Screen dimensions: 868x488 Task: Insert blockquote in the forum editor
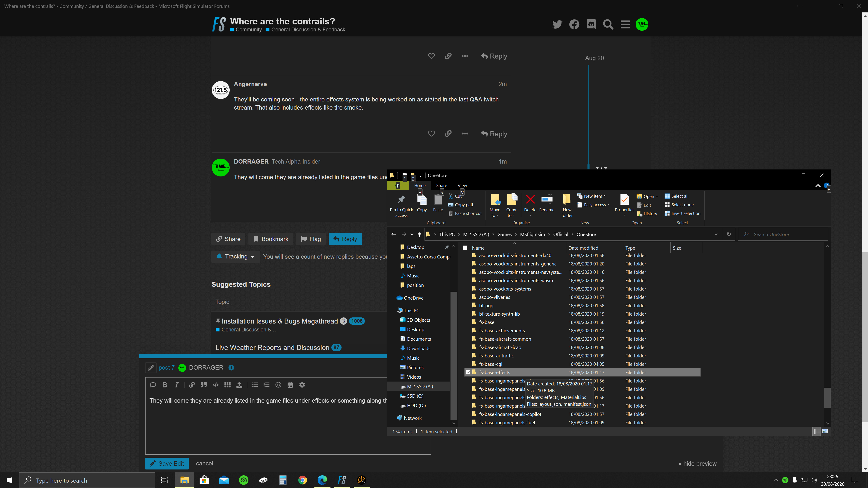click(203, 385)
